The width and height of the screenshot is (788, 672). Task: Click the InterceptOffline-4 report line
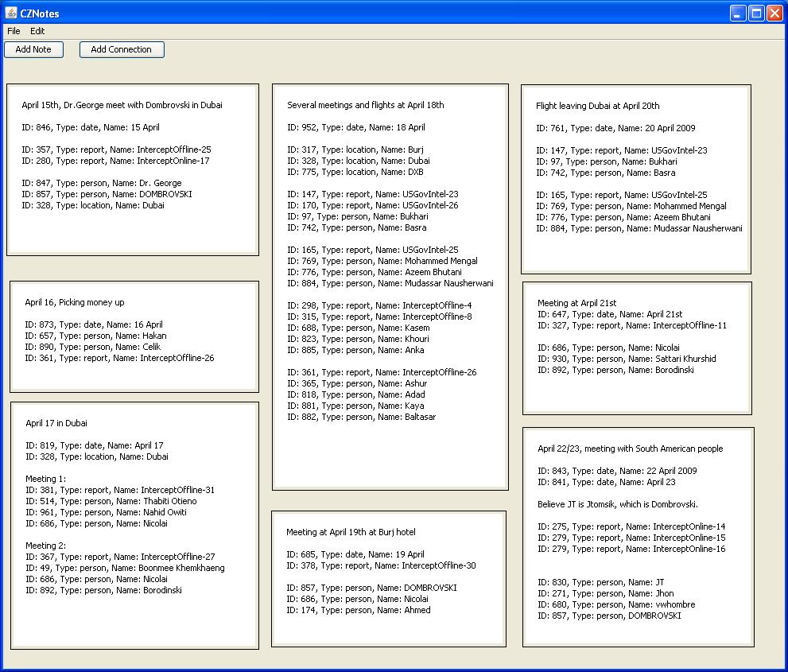tap(379, 305)
